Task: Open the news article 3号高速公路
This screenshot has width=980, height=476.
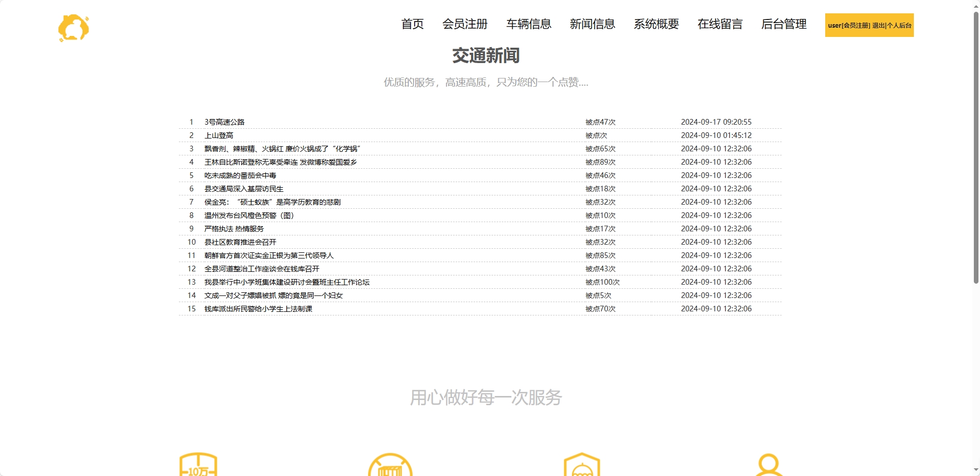Action: click(x=224, y=122)
